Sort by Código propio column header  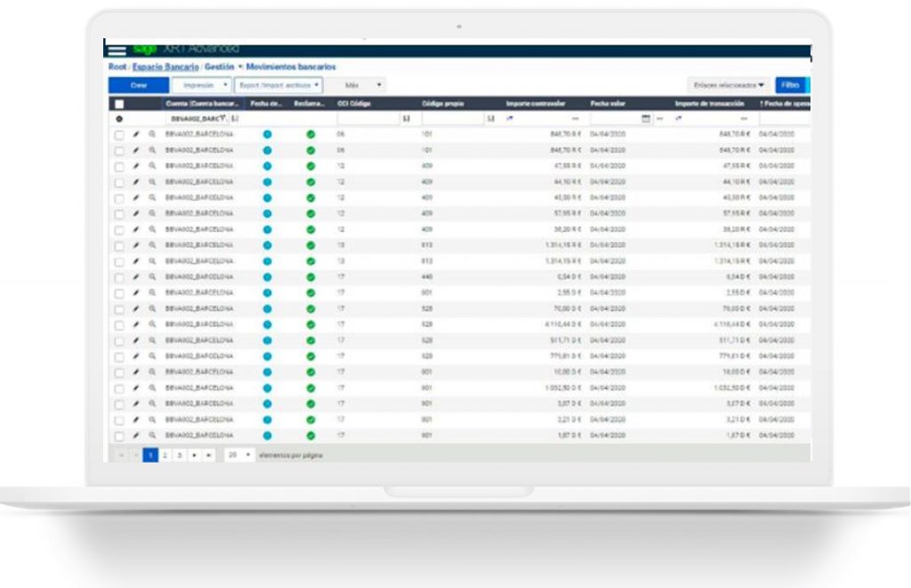pyautogui.click(x=443, y=103)
